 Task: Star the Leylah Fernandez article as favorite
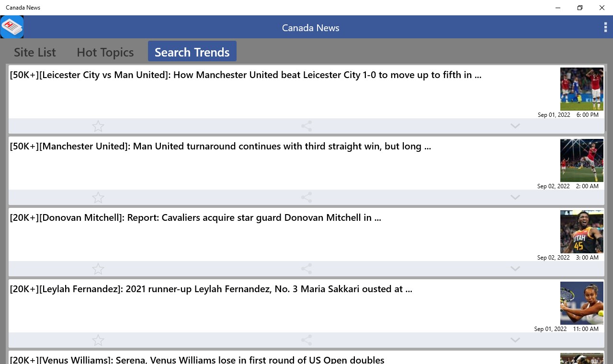coord(98,340)
